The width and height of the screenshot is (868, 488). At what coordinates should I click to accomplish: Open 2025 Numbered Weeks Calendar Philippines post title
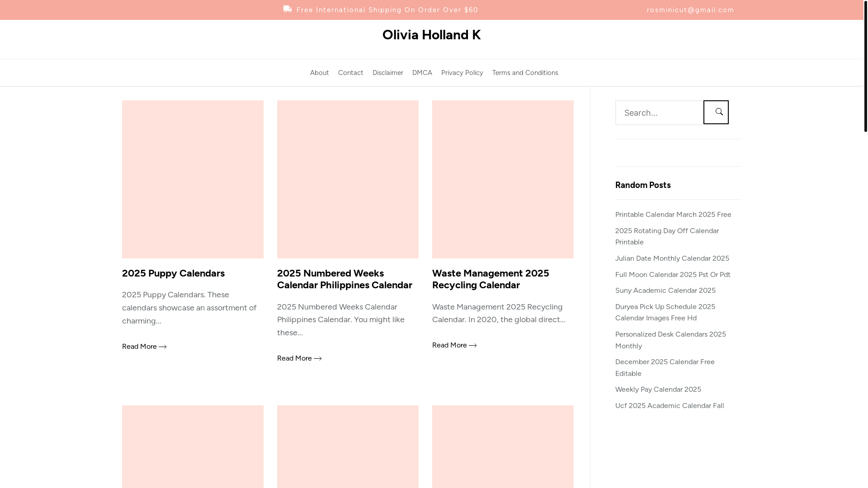point(344,279)
